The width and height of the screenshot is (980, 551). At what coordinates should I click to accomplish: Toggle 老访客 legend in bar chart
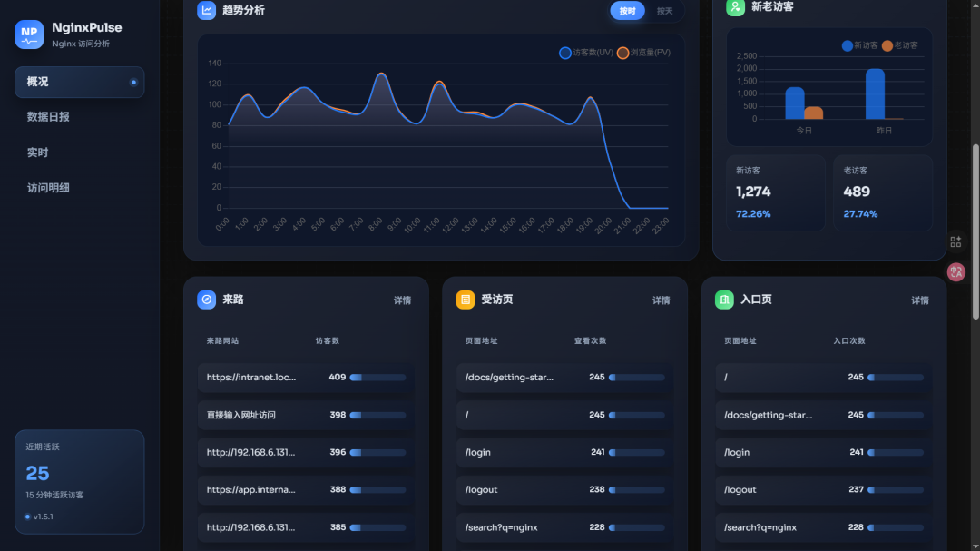(x=900, y=45)
